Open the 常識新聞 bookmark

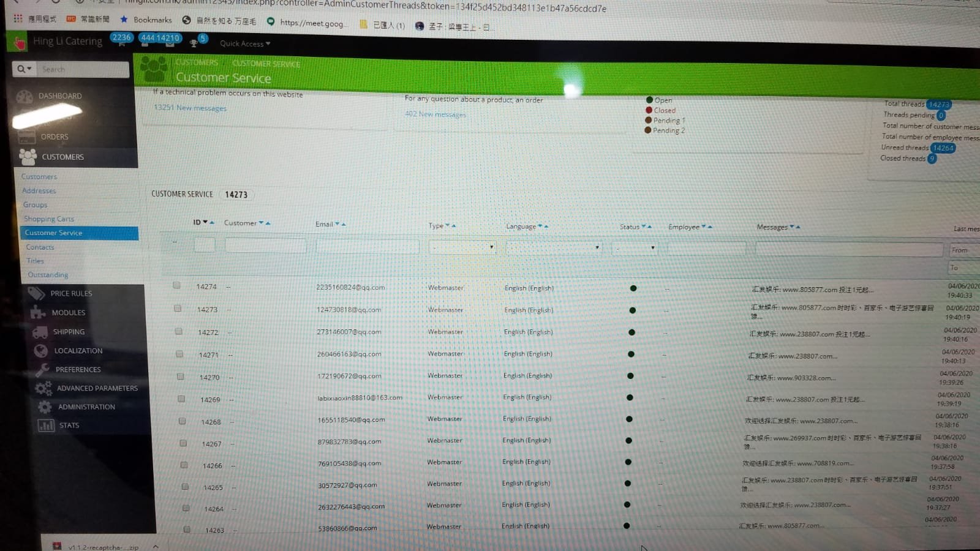tap(88, 19)
